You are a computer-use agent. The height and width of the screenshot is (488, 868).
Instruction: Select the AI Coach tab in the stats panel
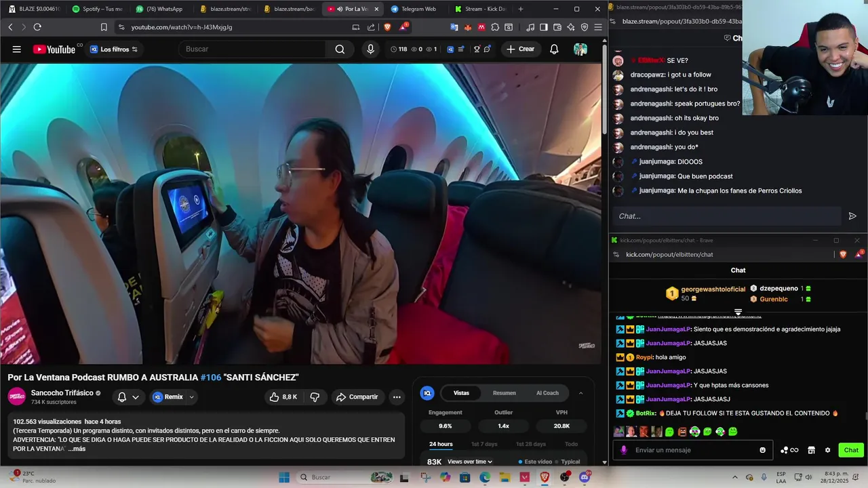click(547, 393)
